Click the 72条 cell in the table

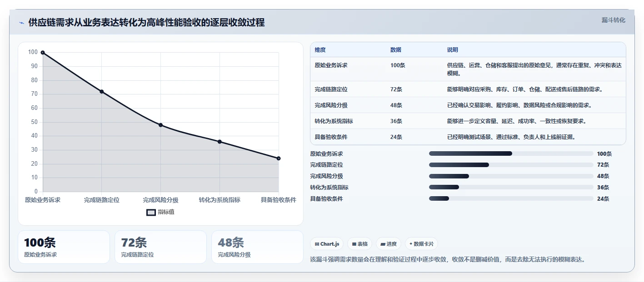click(396, 89)
